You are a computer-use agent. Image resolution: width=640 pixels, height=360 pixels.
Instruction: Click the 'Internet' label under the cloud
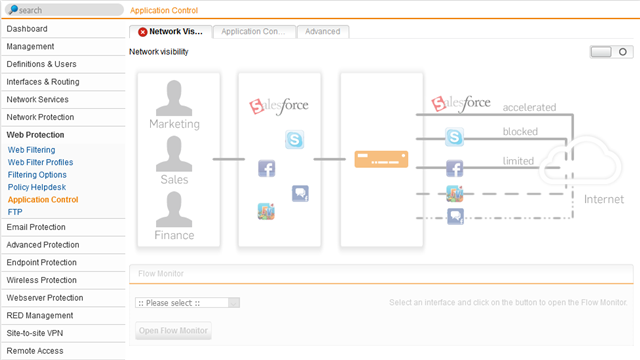click(x=604, y=199)
